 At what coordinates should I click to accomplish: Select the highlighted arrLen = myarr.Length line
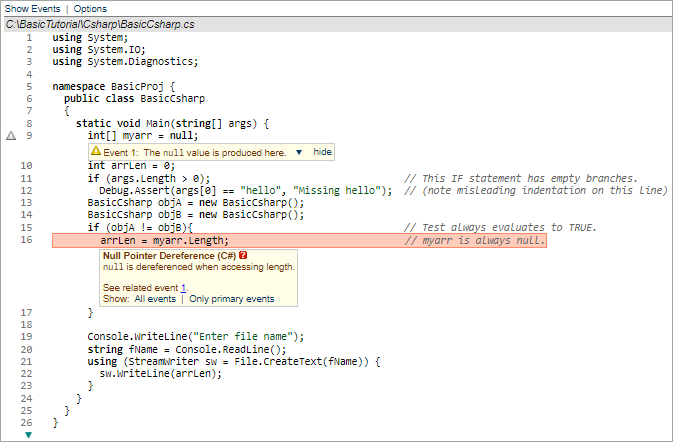click(x=299, y=240)
